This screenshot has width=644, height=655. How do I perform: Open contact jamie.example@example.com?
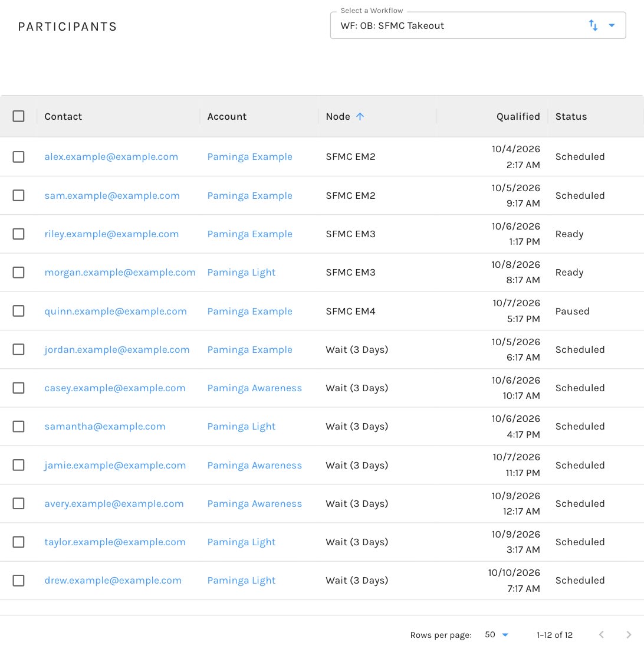115,466
